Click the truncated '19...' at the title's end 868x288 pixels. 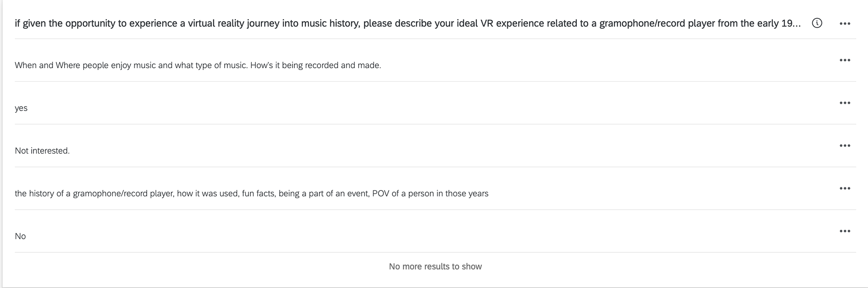click(x=791, y=23)
